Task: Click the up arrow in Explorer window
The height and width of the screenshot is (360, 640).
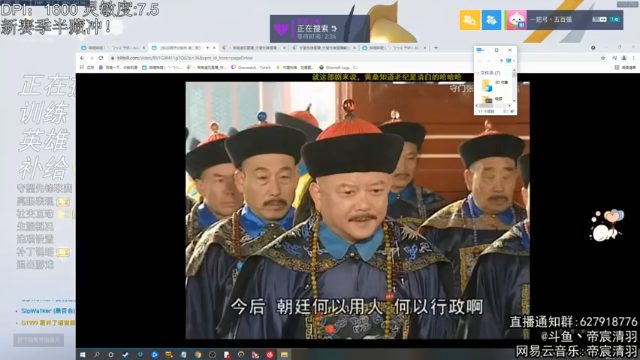Action: 501,61
